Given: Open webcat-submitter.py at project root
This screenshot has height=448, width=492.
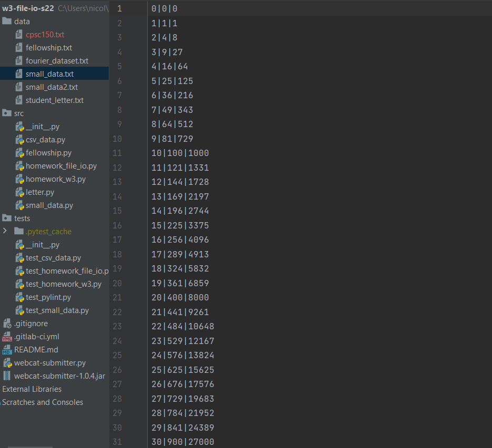Looking at the screenshot, I should point(47,362).
